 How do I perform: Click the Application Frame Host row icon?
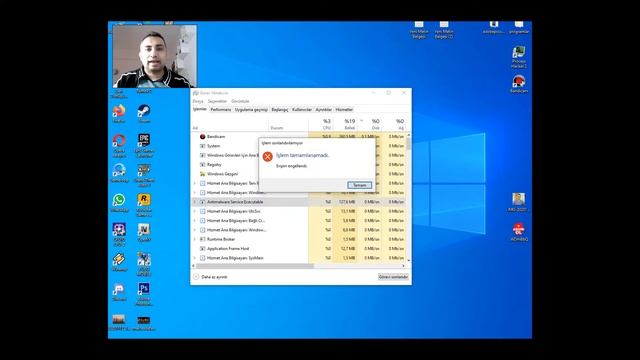[202, 249]
